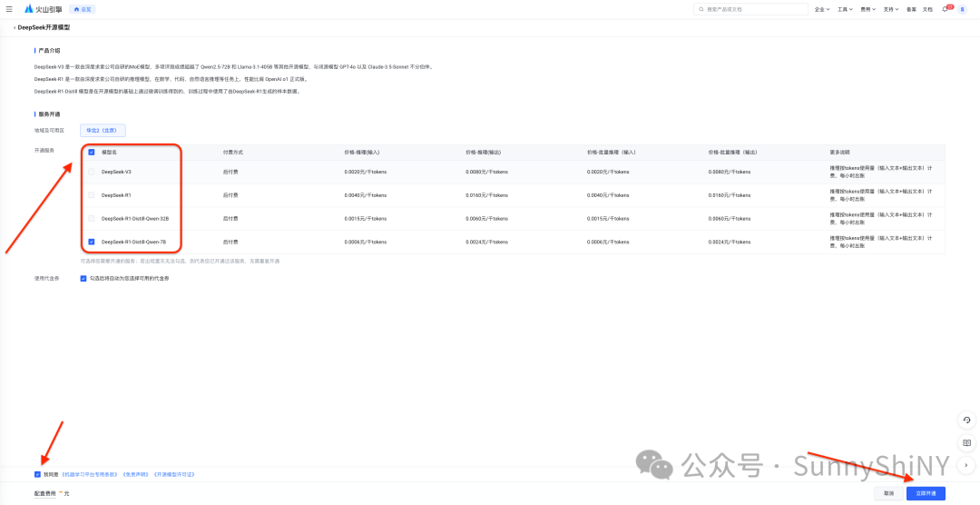Click the 配置费用 label

click(45, 494)
